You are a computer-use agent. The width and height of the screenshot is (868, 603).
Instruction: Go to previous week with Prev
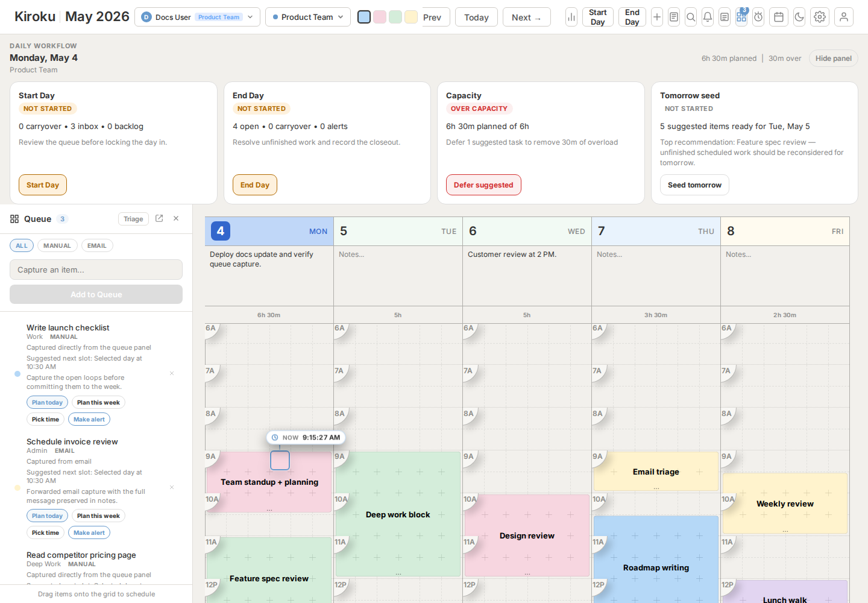(x=432, y=17)
